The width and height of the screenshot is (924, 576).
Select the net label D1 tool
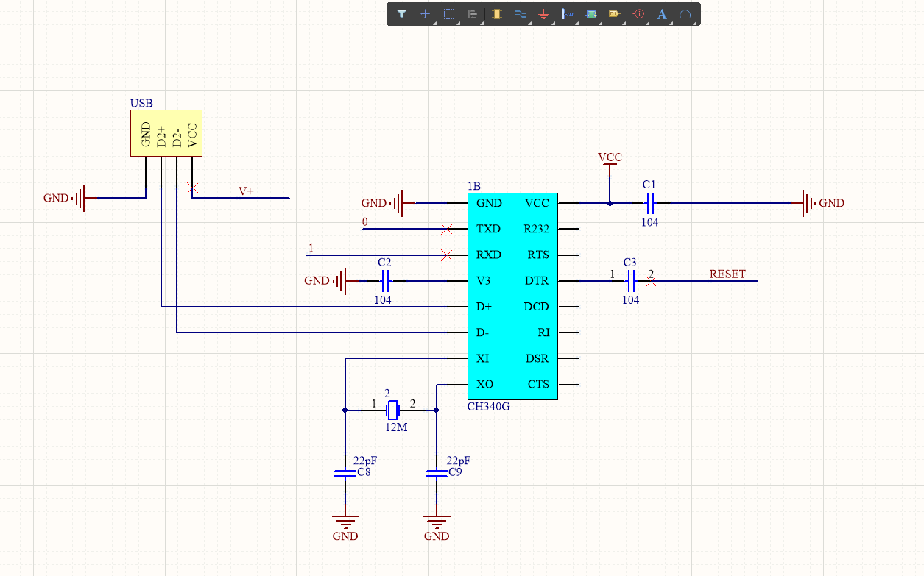click(x=616, y=13)
